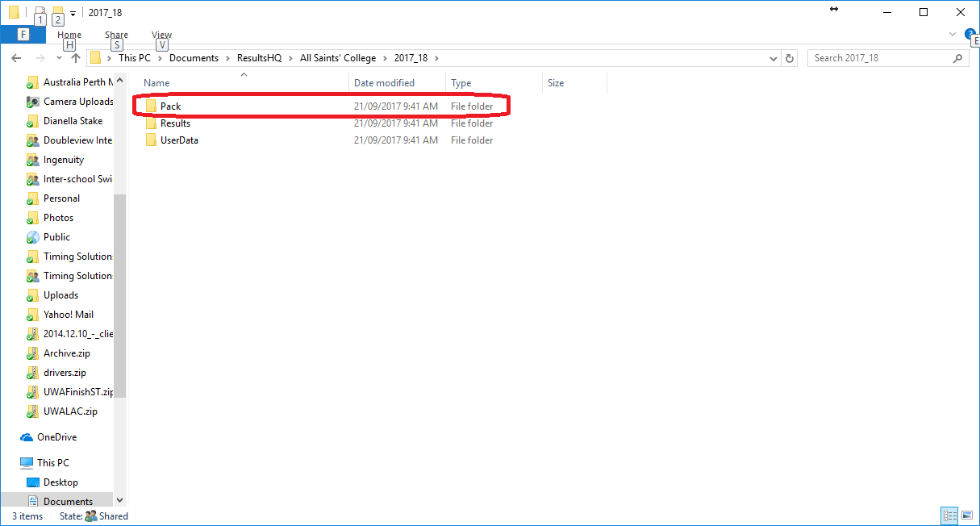
Task: Open the File tab
Action: (x=23, y=35)
